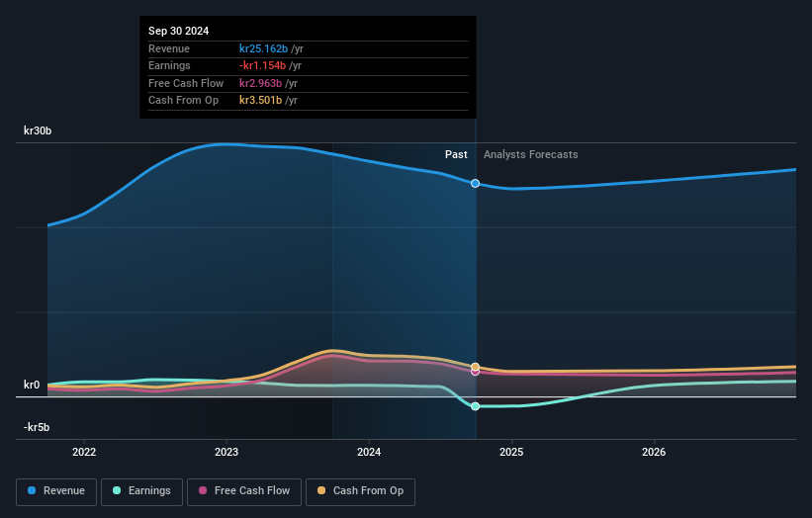Image resolution: width=812 pixels, height=518 pixels.
Task: Click the 2024 x-axis label
Action: (x=369, y=452)
